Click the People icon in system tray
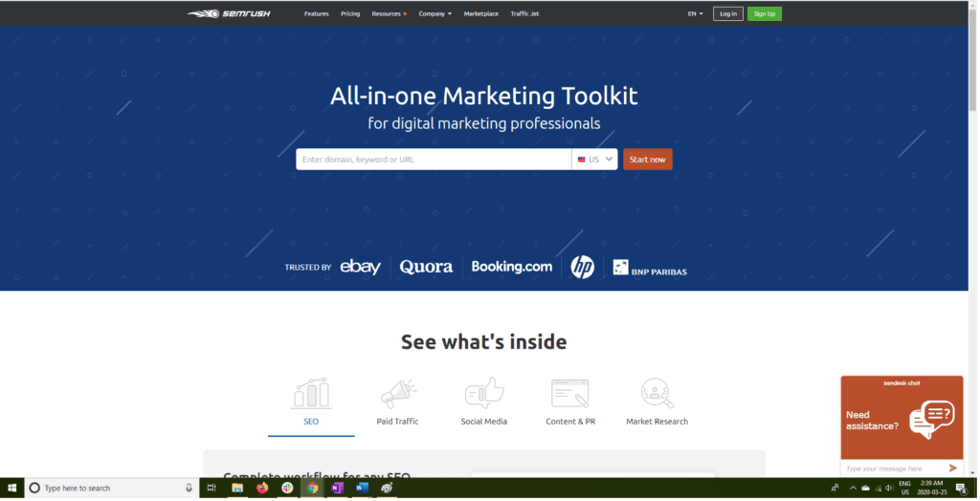Viewport: 980px width, 501px height. point(835,489)
